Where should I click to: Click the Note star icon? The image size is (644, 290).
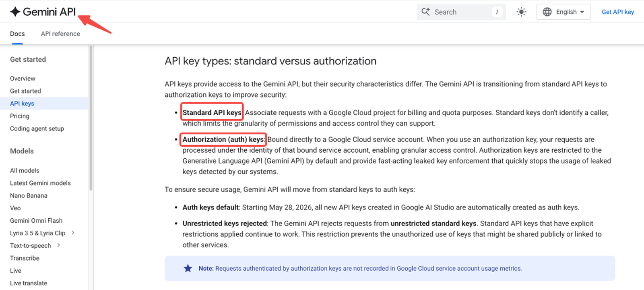tap(188, 268)
